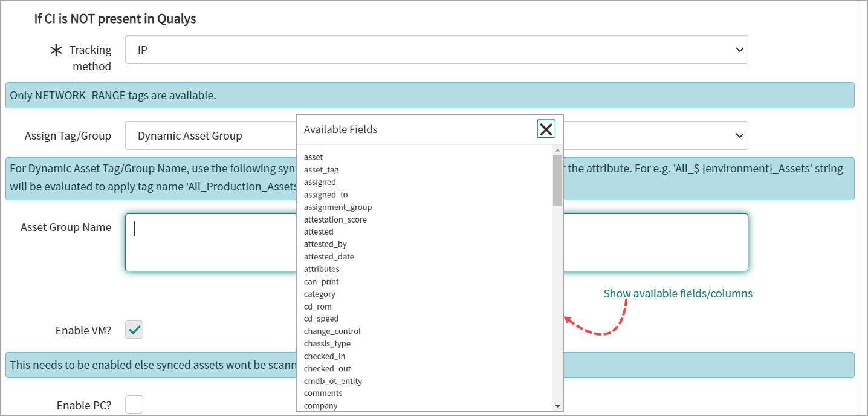Enable the Enable PC? checkbox

tap(134, 404)
